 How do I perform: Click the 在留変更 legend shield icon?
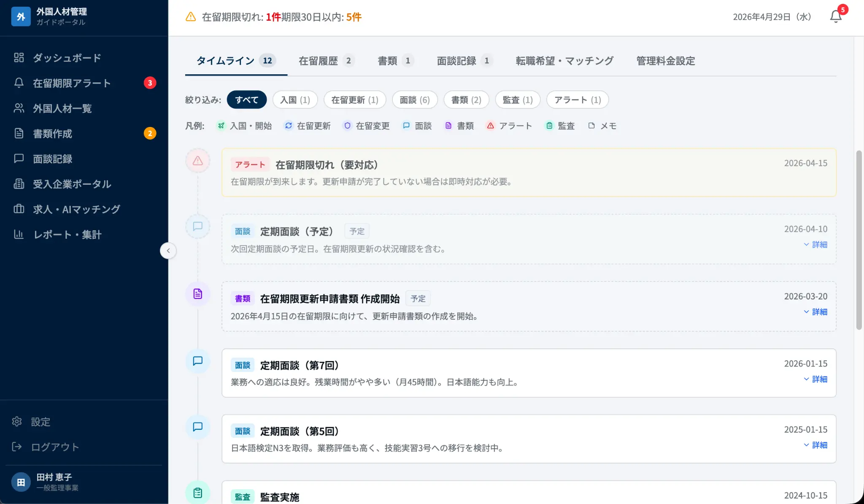point(347,126)
